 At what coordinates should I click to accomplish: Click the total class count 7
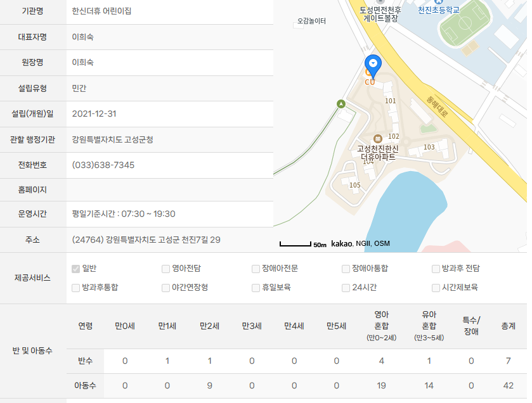[x=509, y=361]
